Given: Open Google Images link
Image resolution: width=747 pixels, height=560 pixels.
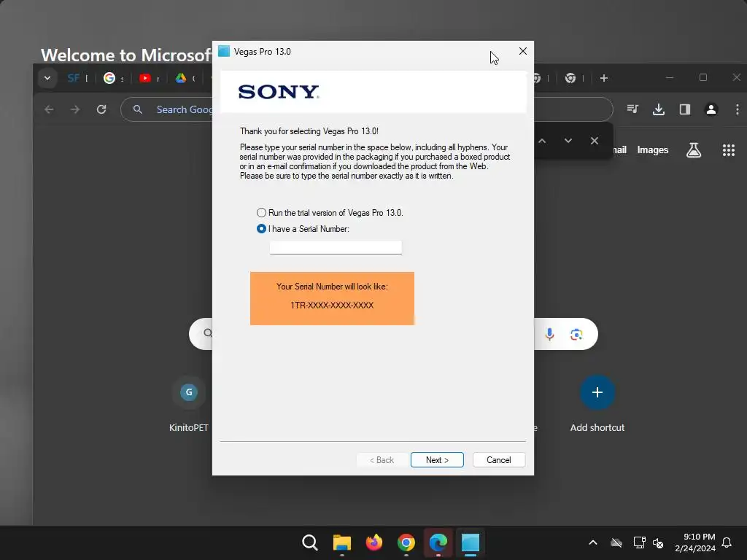Looking at the screenshot, I should 653,150.
